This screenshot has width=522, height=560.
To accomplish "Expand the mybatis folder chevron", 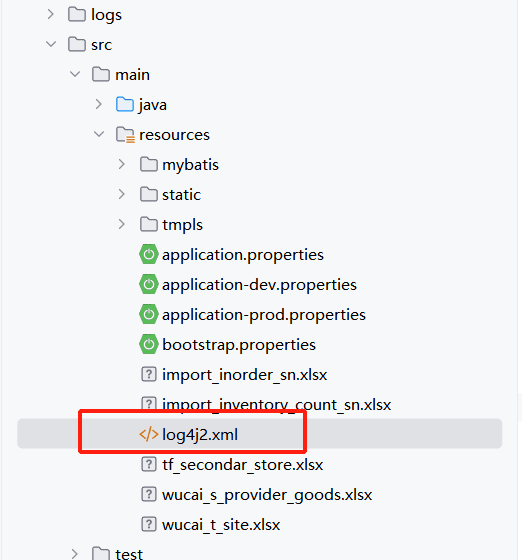I will 122,164.
